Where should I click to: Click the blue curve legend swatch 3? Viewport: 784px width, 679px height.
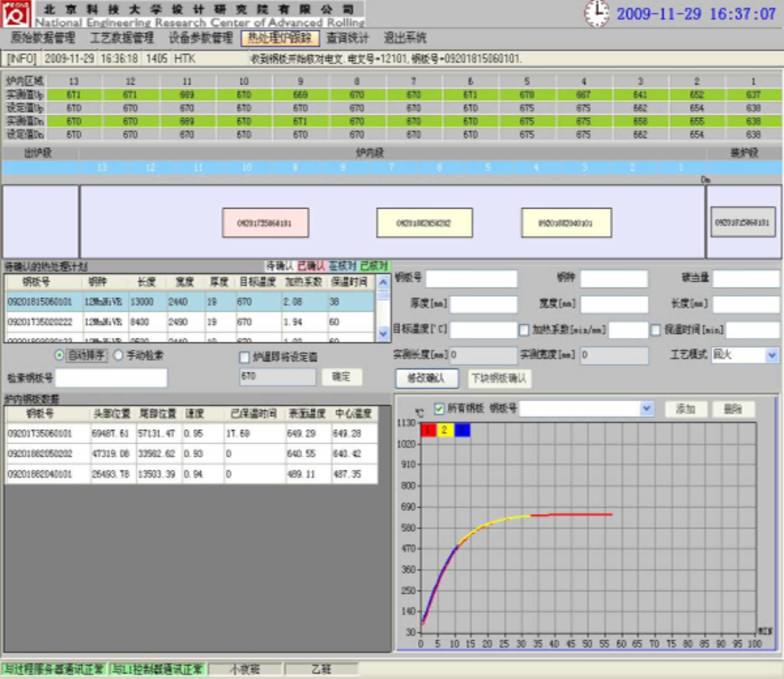[x=462, y=430]
